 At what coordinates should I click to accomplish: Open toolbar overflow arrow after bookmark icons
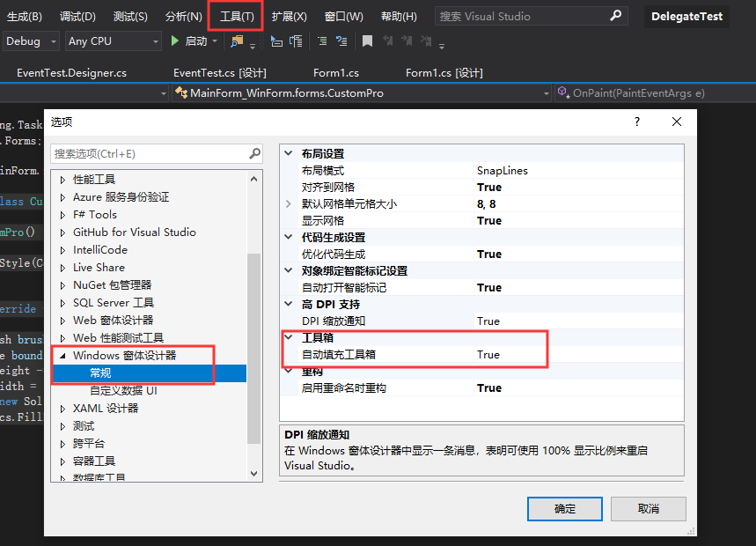[x=442, y=47]
